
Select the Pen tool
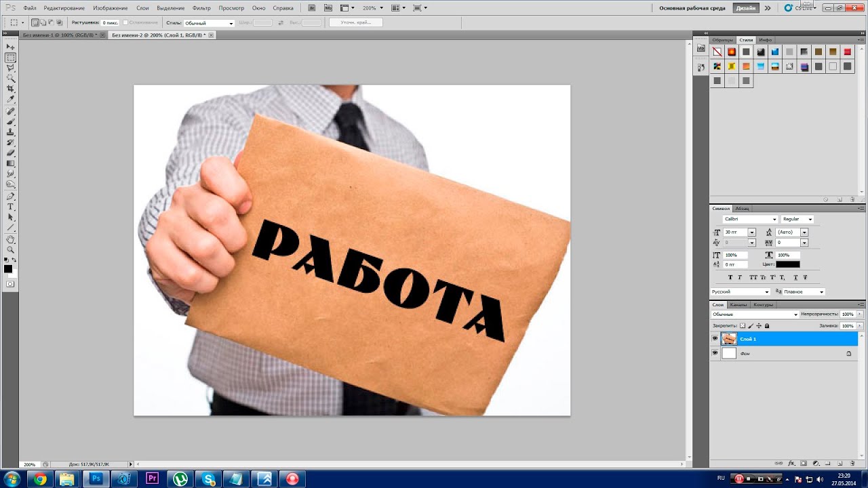[x=11, y=196]
